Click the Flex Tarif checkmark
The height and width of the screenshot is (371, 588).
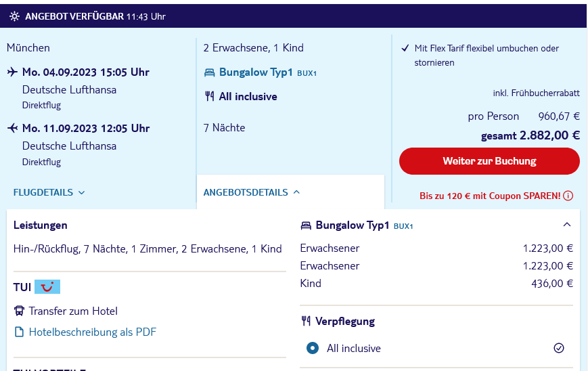(405, 48)
